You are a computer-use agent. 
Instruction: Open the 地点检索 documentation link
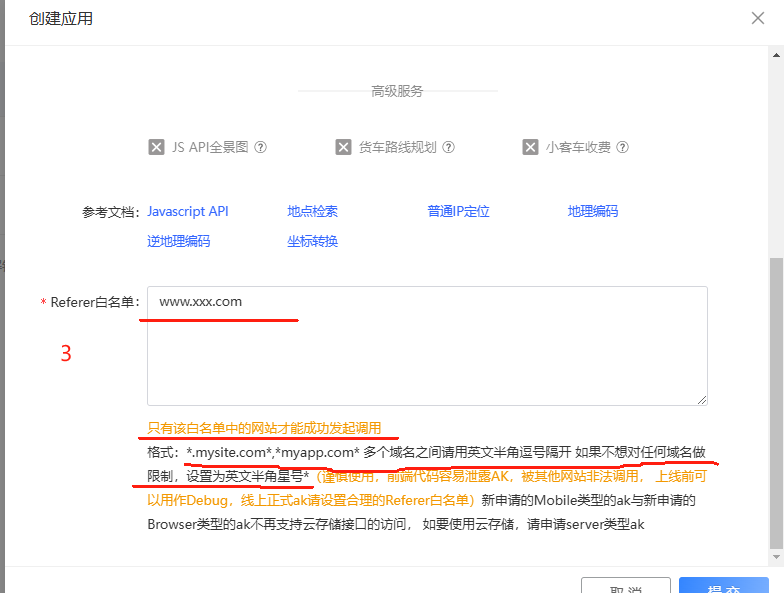point(312,211)
